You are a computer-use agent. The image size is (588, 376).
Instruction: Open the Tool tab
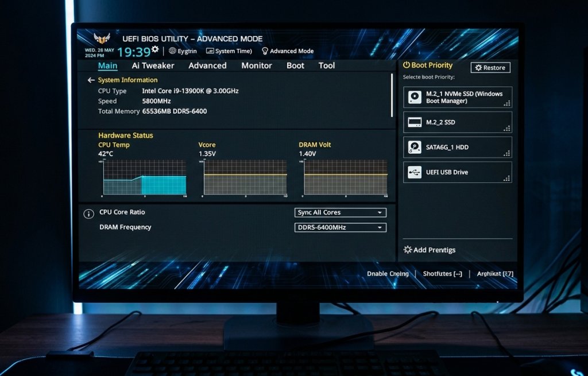[327, 65]
